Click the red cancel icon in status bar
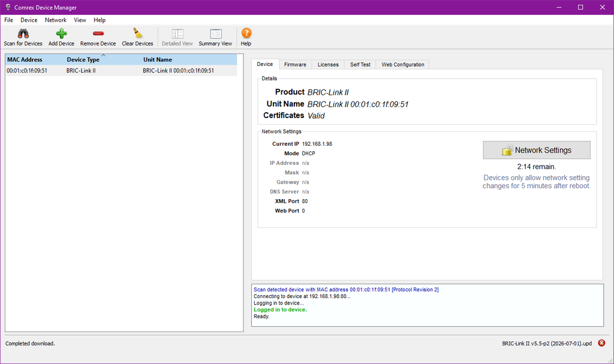 [x=601, y=343]
